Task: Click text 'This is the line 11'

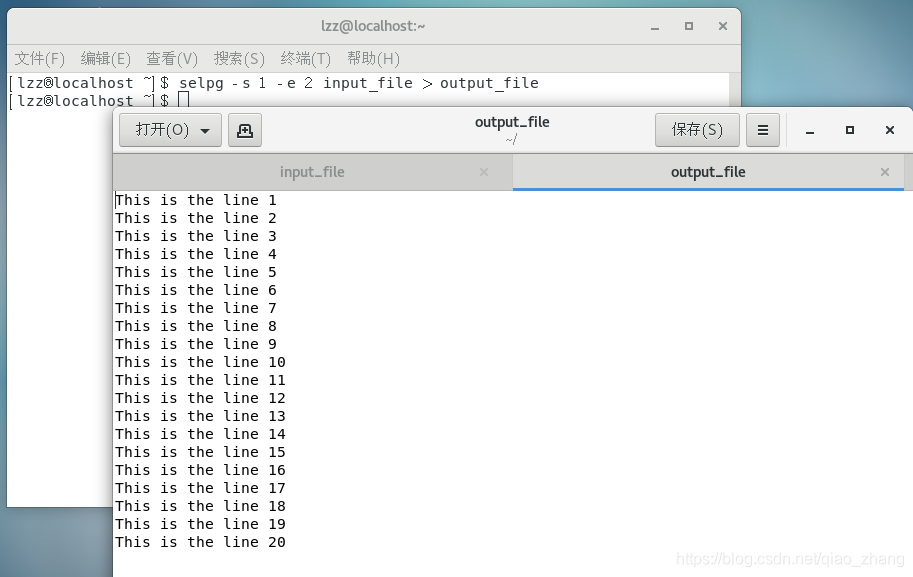Action: click(200, 380)
